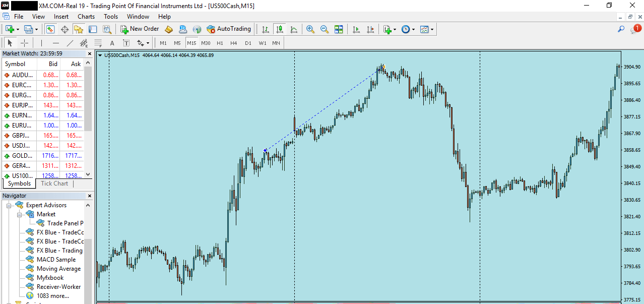Click the Data Window crosshair-circle icon
Image resolution: width=644 pixels, height=304 pixels.
[x=65, y=29]
